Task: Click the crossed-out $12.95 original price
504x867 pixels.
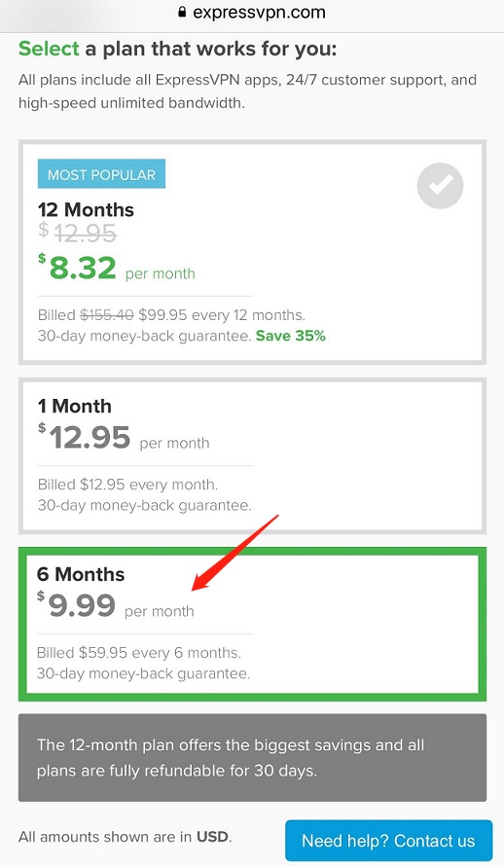Action: [78, 233]
